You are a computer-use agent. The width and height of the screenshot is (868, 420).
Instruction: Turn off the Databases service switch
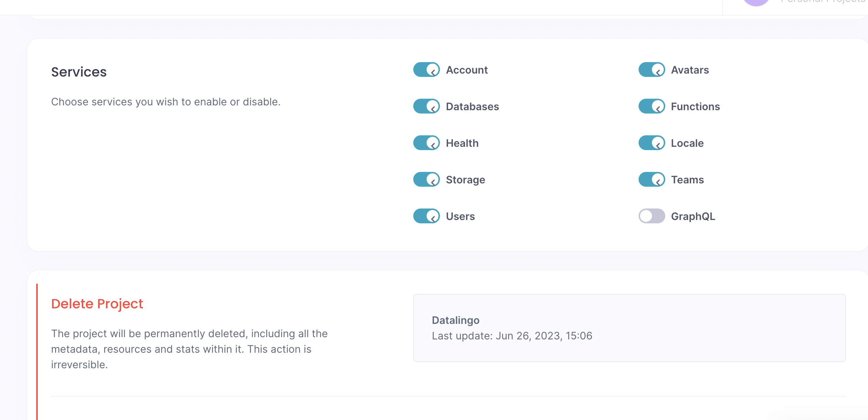point(426,106)
